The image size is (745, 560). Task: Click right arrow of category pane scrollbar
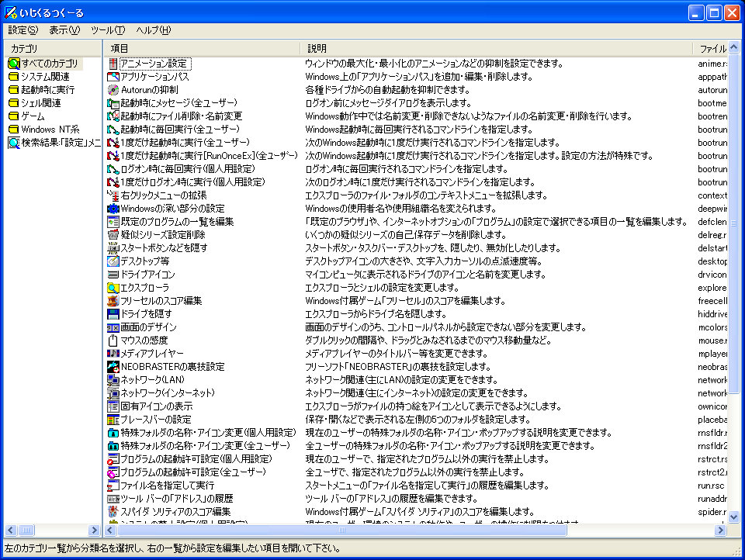tap(95, 531)
